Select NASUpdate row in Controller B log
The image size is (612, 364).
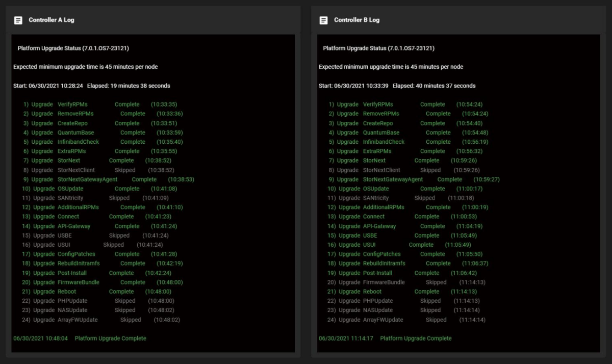coord(403,310)
